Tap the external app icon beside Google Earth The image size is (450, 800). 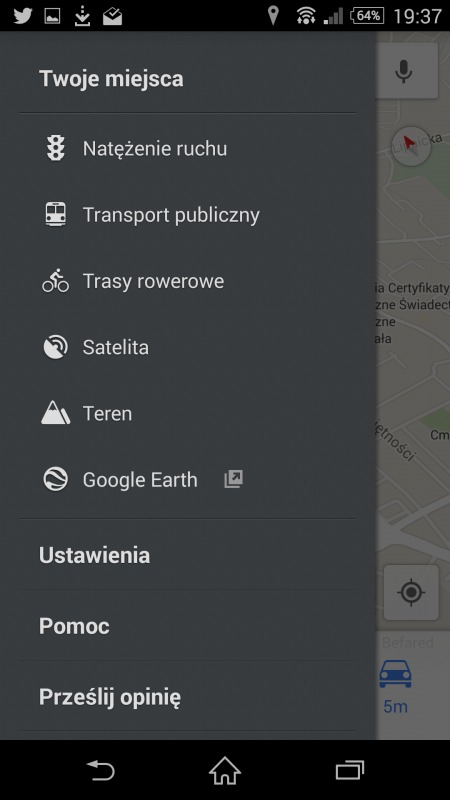(x=233, y=479)
